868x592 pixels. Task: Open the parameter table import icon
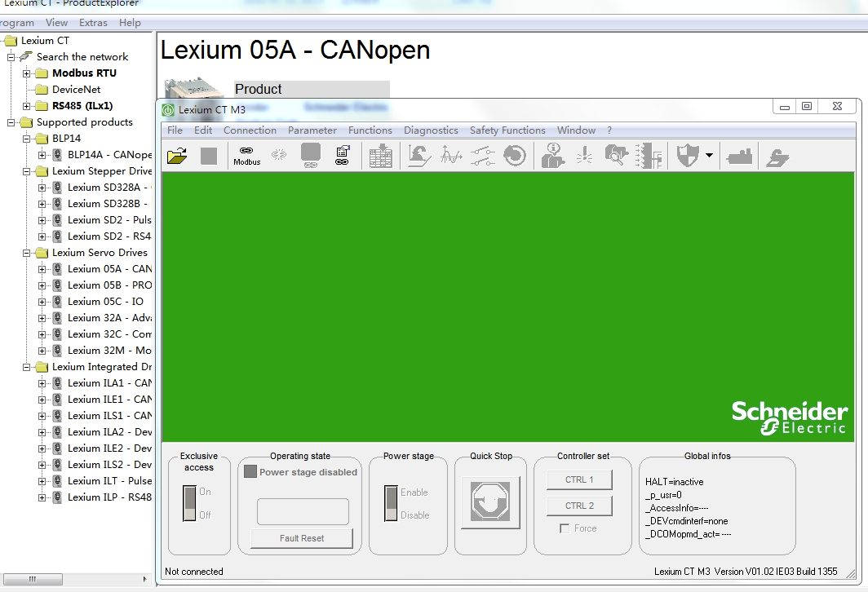(381, 156)
